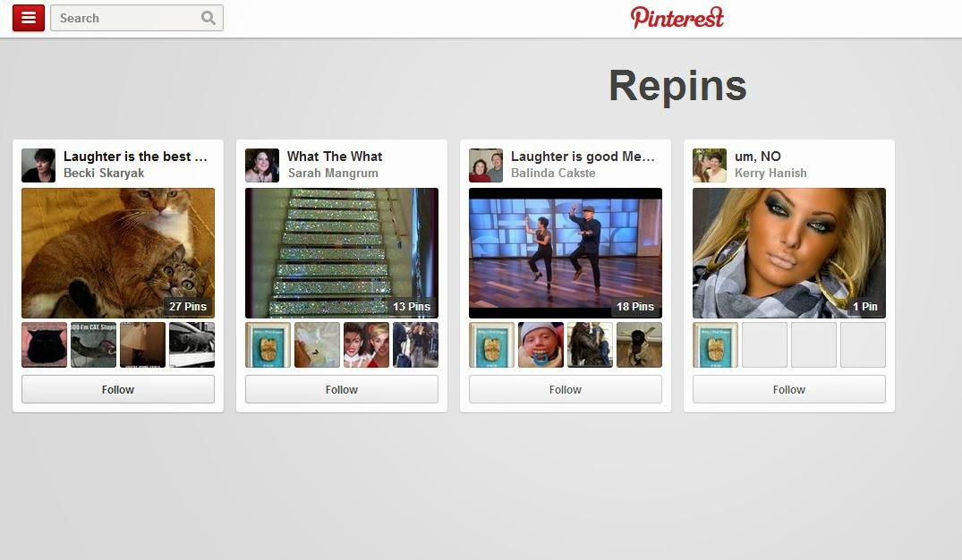Open the What The What board title
The width and height of the screenshot is (962, 560).
click(335, 157)
